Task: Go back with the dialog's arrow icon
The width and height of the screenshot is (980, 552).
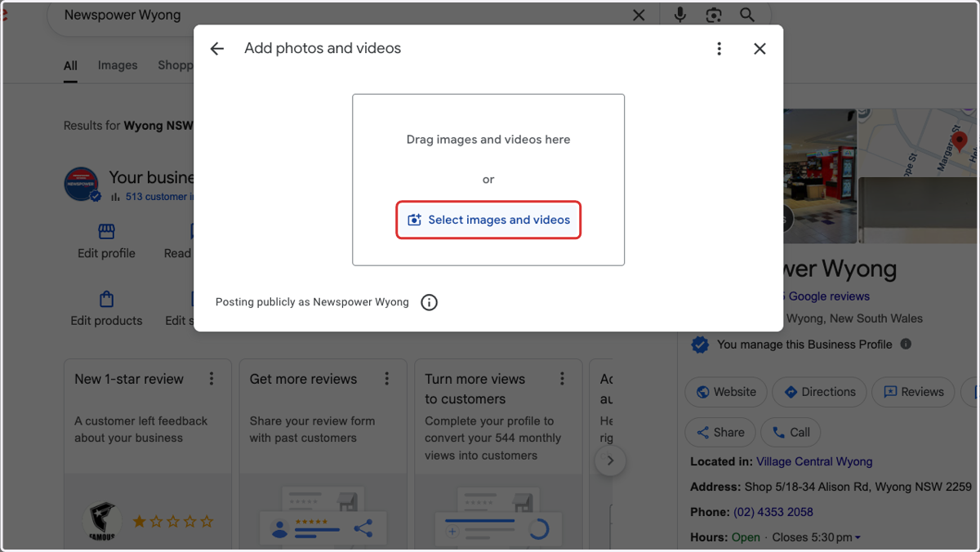Action: [216, 49]
